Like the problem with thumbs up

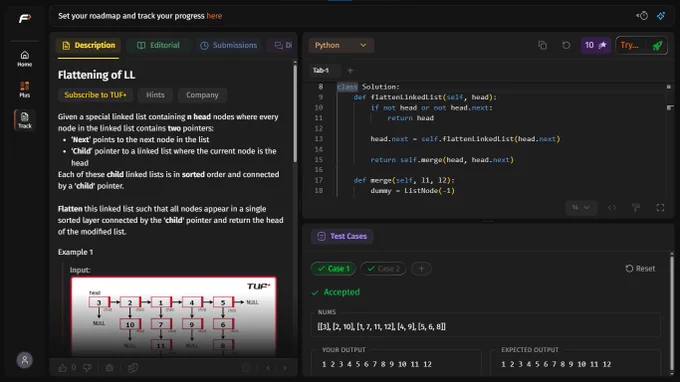click(62, 368)
